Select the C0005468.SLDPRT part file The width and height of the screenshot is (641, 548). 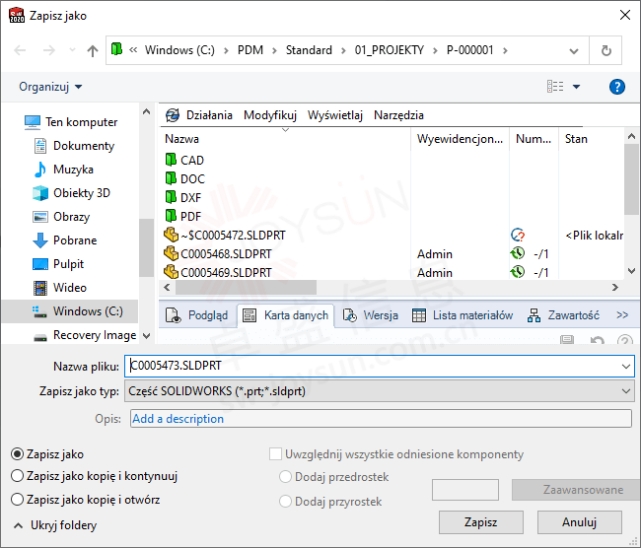tap(225, 254)
